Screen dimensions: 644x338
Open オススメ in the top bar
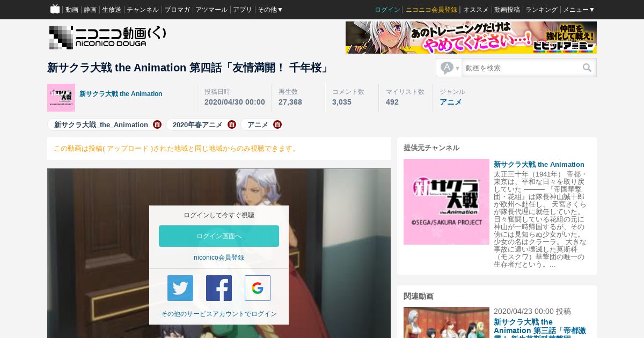pyautogui.click(x=476, y=10)
